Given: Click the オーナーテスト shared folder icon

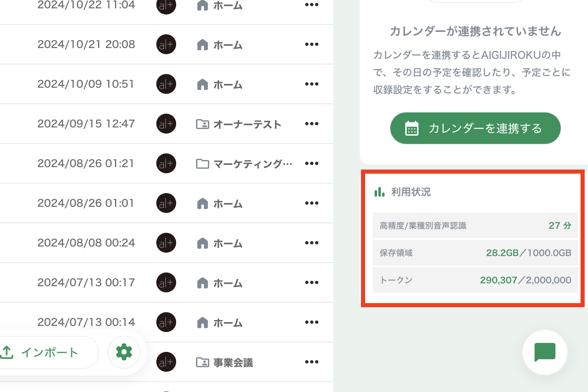Looking at the screenshot, I should [x=202, y=124].
